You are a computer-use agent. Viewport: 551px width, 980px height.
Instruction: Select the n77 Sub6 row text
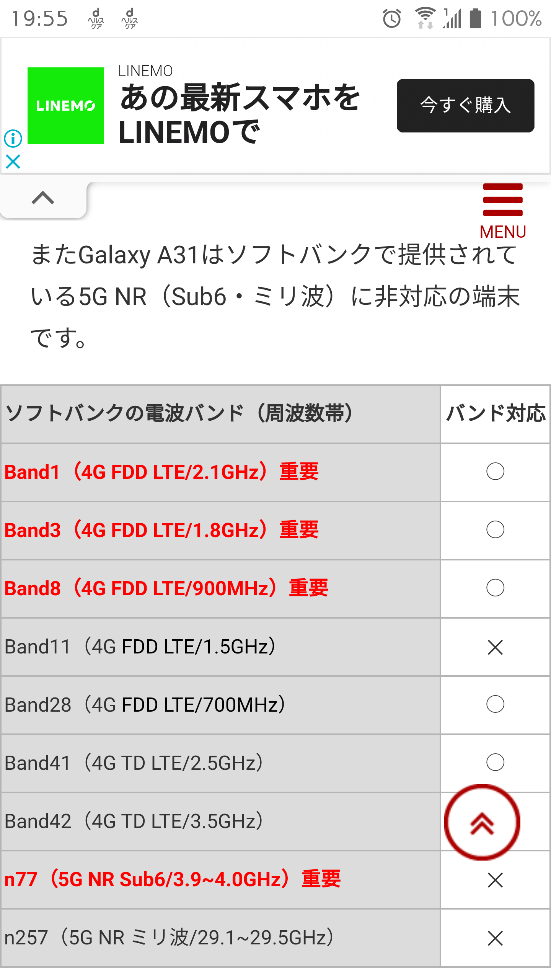coord(172,879)
